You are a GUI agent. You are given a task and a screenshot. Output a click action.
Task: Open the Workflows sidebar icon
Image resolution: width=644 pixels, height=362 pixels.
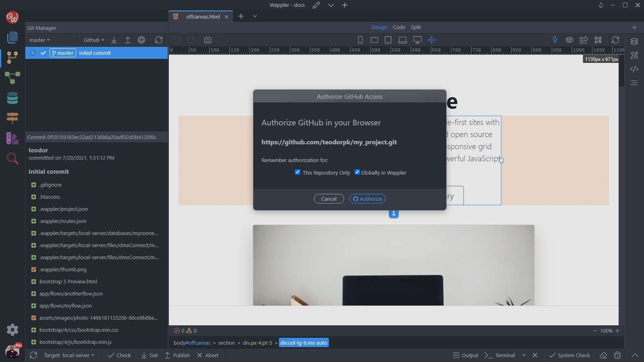pyautogui.click(x=12, y=78)
